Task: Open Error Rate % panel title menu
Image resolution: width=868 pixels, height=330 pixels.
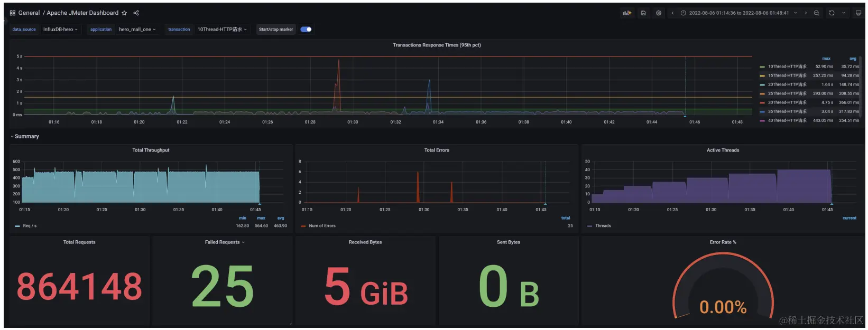Action: tap(723, 242)
